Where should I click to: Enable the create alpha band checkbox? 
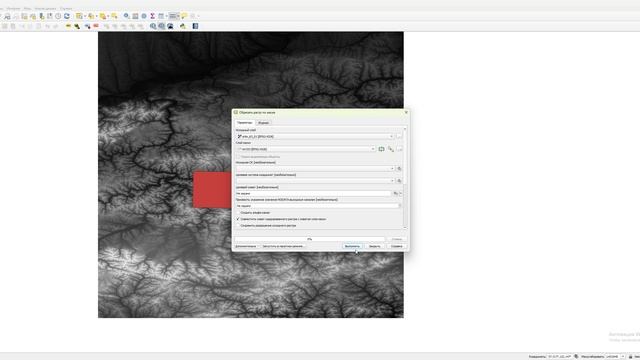[x=238, y=213]
